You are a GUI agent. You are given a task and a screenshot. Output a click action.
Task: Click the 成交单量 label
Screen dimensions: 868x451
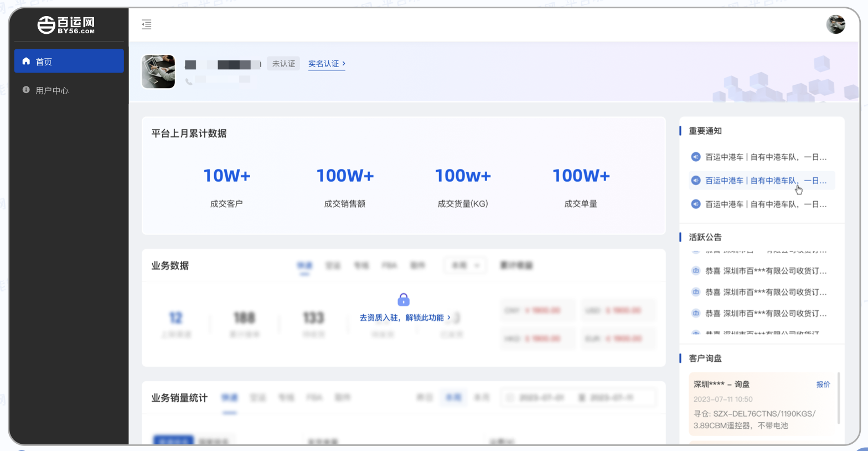point(581,204)
